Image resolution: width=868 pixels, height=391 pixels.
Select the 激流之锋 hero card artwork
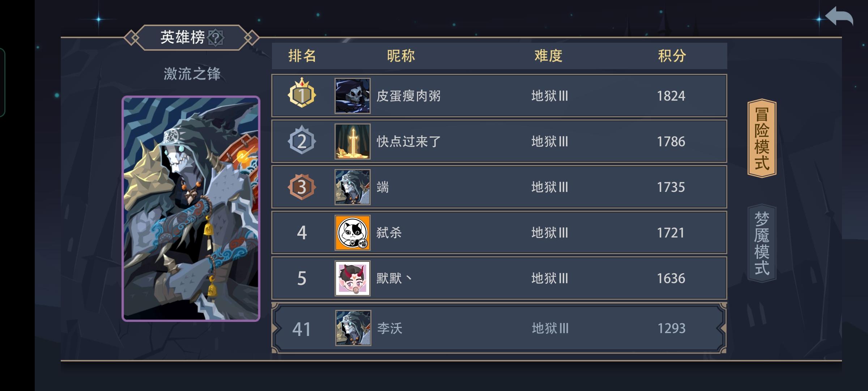click(191, 209)
